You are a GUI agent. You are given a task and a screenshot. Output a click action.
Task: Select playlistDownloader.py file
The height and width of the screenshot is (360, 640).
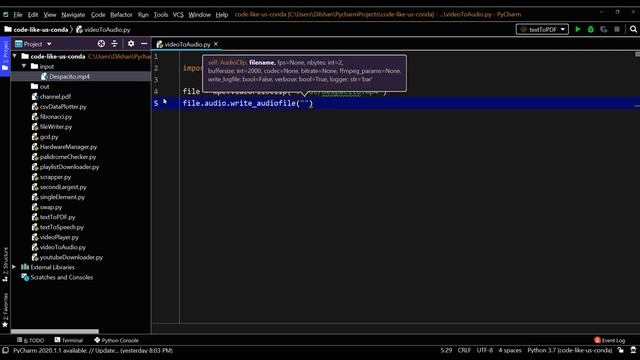(x=69, y=167)
